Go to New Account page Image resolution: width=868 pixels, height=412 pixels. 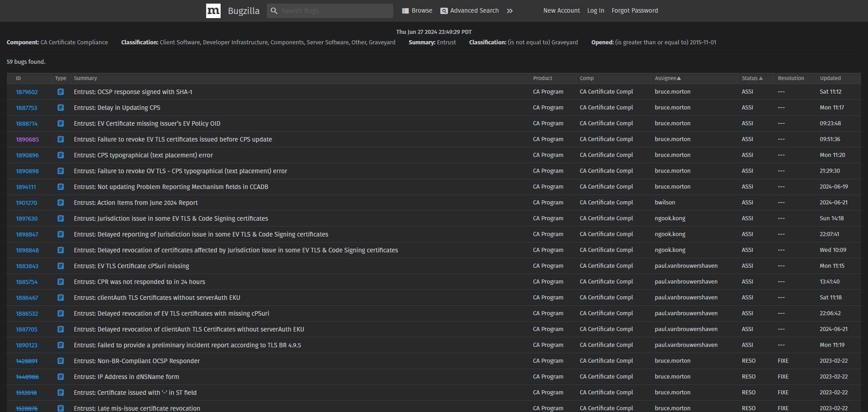click(561, 11)
